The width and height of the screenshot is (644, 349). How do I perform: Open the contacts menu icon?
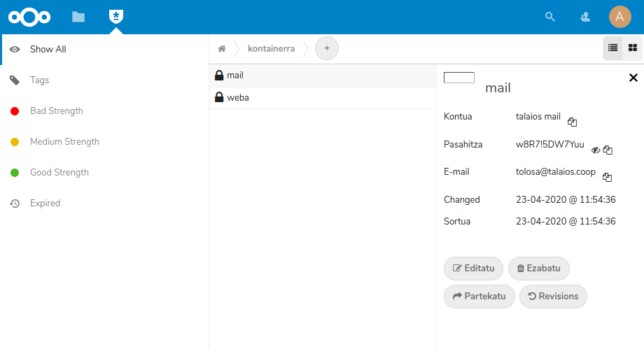[585, 17]
